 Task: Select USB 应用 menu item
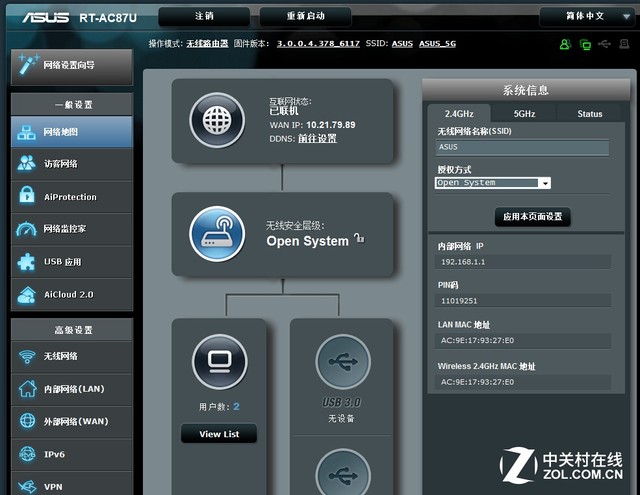72,262
